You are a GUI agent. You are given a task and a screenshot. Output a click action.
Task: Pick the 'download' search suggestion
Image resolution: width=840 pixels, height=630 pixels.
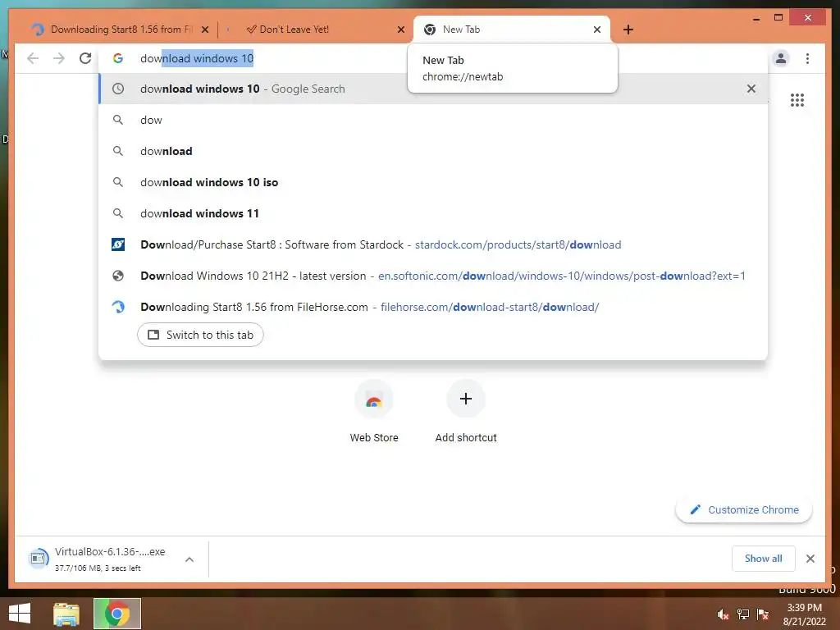pos(433,151)
